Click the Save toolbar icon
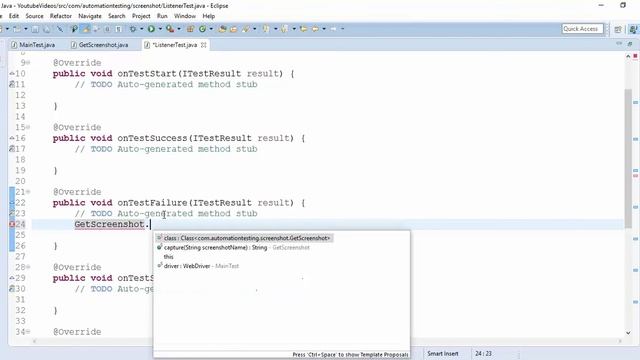Image resolution: width=640 pixels, height=360 pixels. point(35,29)
